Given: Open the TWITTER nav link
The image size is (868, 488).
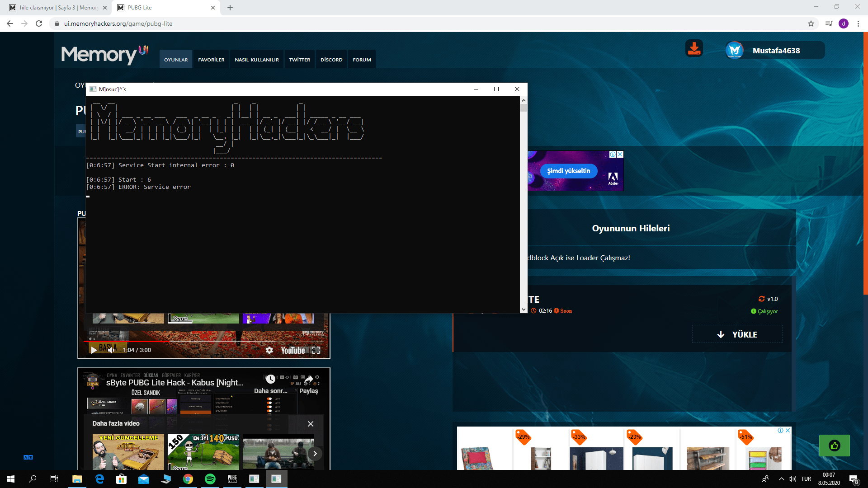Looking at the screenshot, I should tap(300, 60).
